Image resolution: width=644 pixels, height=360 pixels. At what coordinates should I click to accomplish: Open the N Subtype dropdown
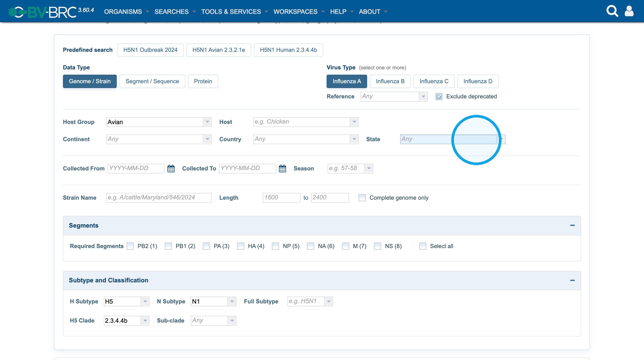(x=232, y=302)
